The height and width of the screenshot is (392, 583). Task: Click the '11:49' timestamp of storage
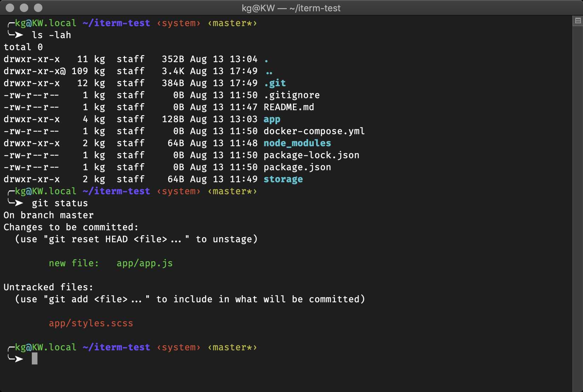coord(244,179)
